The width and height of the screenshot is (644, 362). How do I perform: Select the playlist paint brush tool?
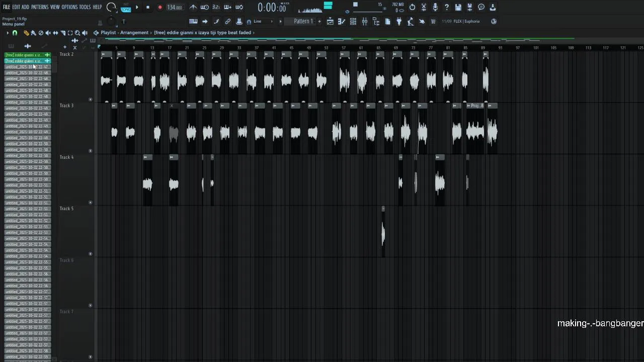[x=33, y=33]
